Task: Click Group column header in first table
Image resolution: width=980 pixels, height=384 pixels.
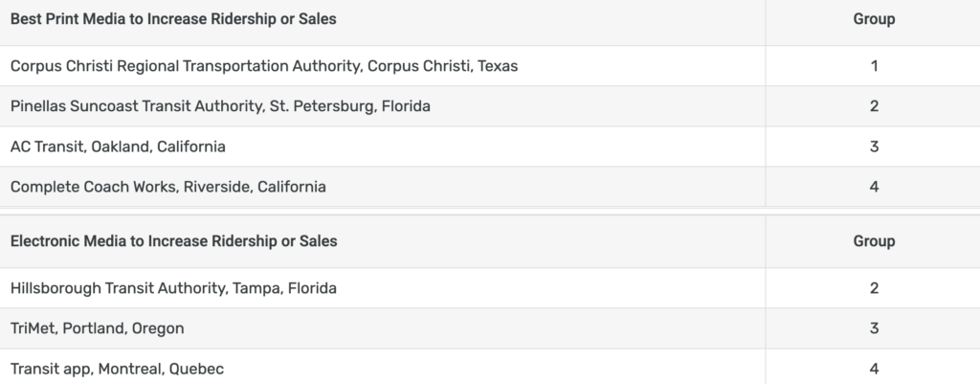Action: pyautogui.click(x=874, y=19)
